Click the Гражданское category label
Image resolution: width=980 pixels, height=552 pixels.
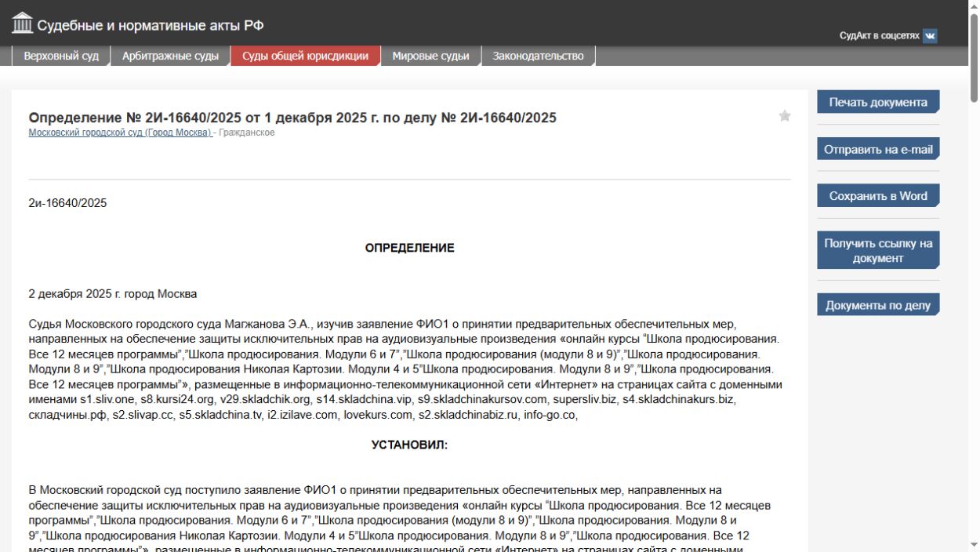click(x=247, y=133)
